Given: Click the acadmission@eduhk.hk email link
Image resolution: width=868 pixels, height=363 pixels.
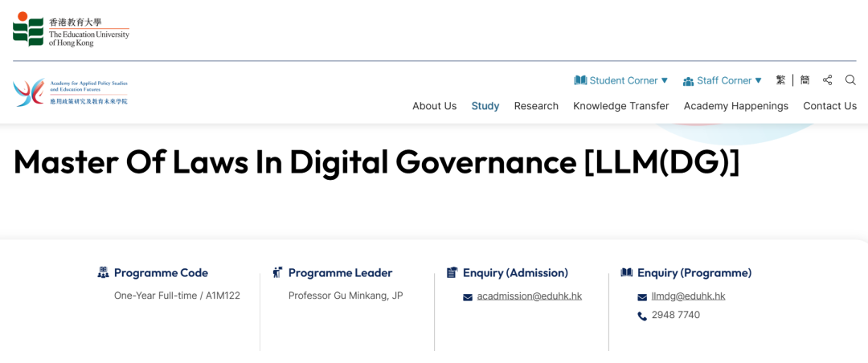Looking at the screenshot, I should click(x=529, y=296).
